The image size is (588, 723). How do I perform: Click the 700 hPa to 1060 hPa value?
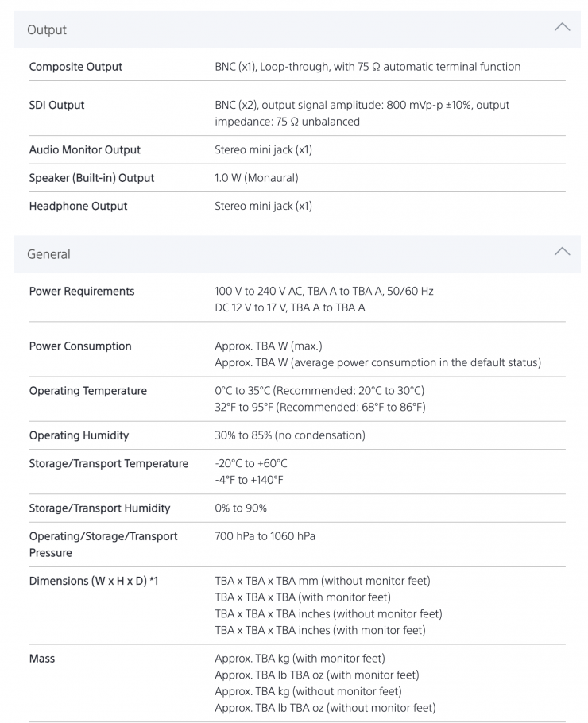[265, 536]
